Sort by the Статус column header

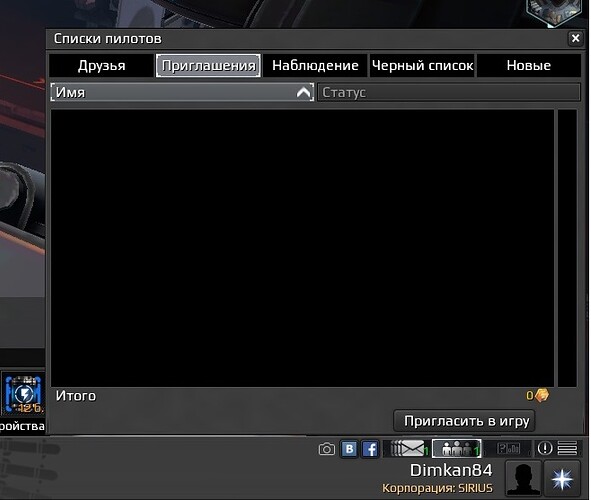(449, 92)
